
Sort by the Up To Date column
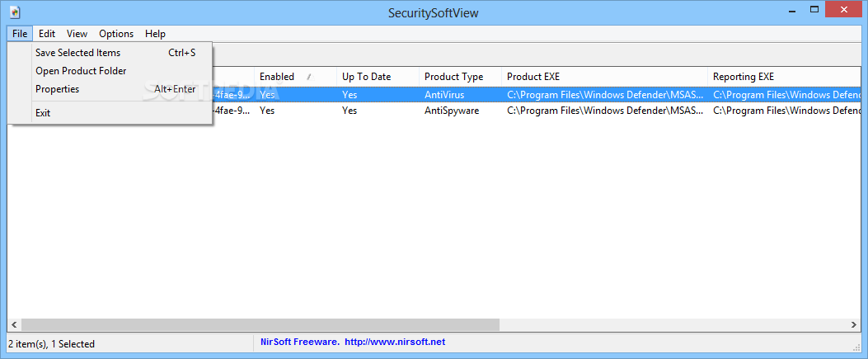(x=378, y=77)
